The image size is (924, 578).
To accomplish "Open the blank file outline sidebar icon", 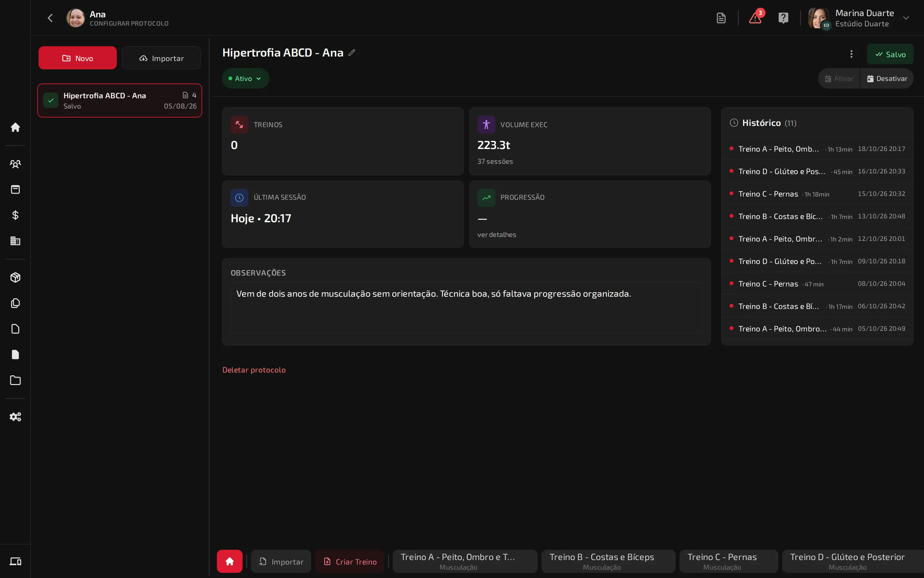I will 15,329.
